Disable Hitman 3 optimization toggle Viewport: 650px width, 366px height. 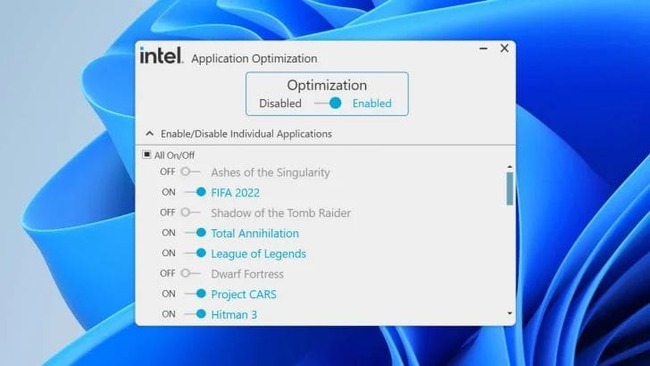click(x=195, y=314)
